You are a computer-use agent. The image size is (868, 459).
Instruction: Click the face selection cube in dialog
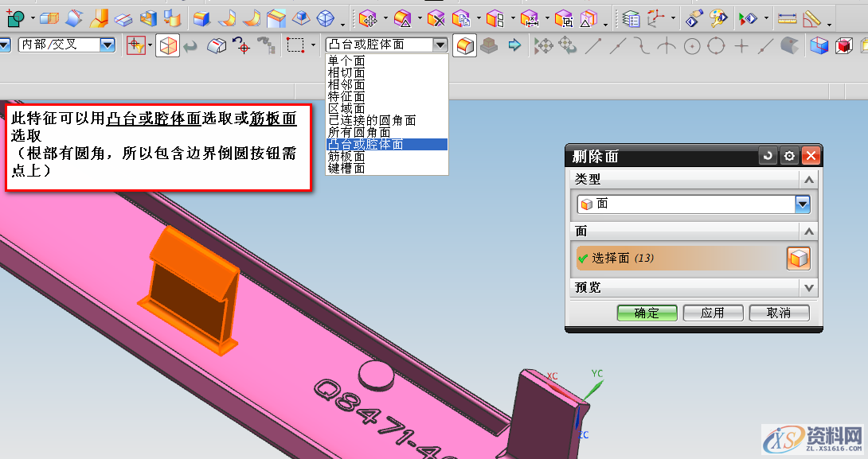[799, 259]
